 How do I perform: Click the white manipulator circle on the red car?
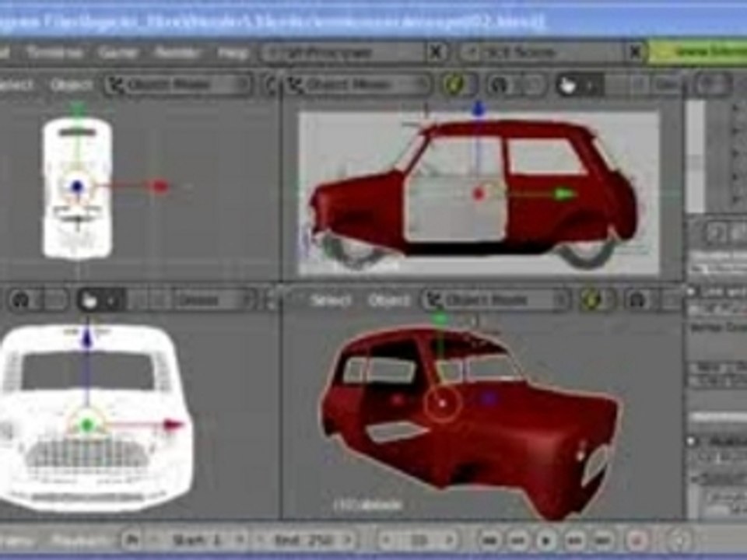pyautogui.click(x=443, y=404)
